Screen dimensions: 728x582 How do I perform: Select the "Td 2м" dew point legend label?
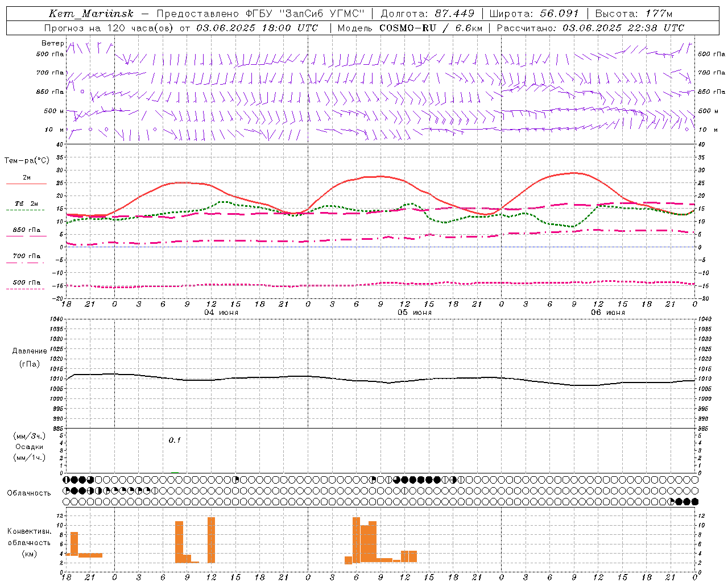[x=27, y=203]
